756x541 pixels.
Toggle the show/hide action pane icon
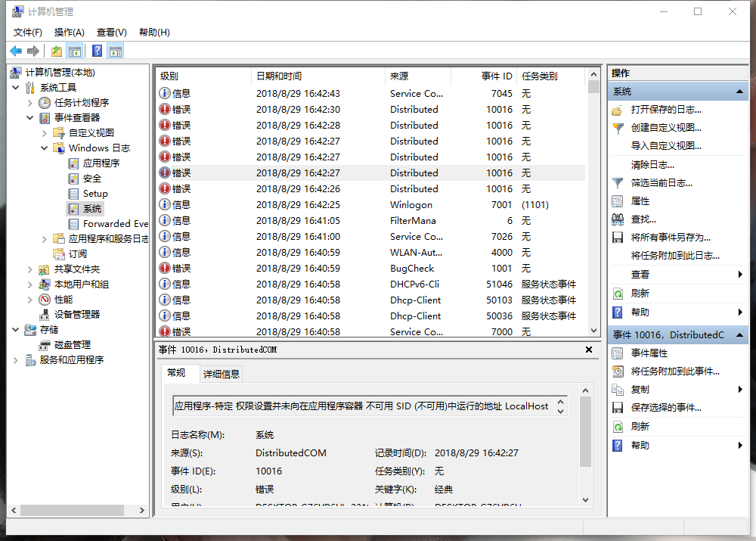116,51
